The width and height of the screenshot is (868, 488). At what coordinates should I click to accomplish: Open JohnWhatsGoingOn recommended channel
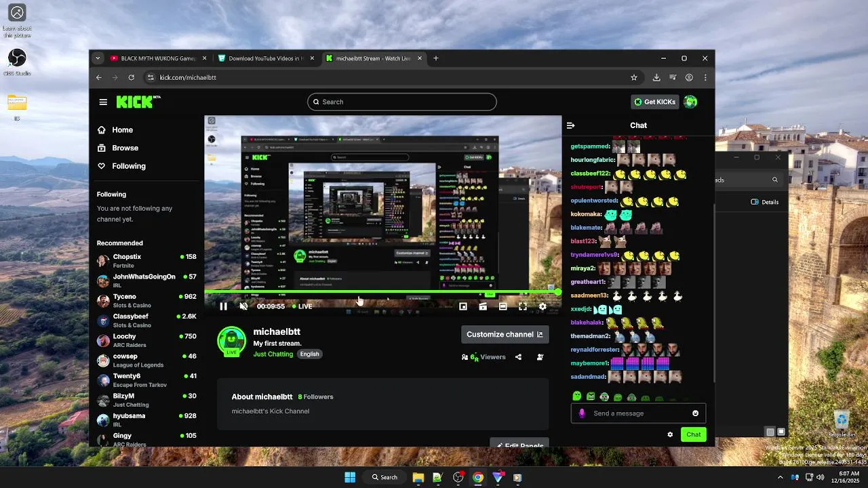pyautogui.click(x=146, y=281)
